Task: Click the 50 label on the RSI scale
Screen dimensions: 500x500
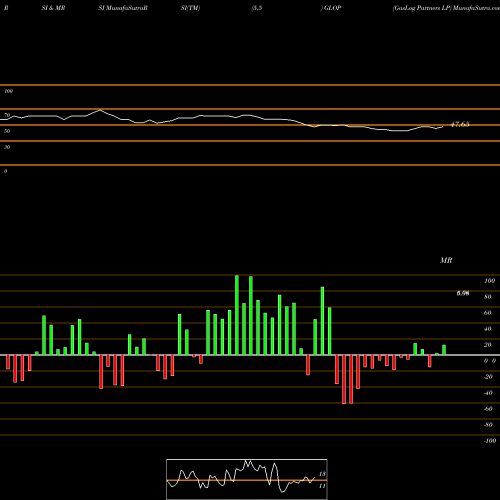Action: click(7, 131)
